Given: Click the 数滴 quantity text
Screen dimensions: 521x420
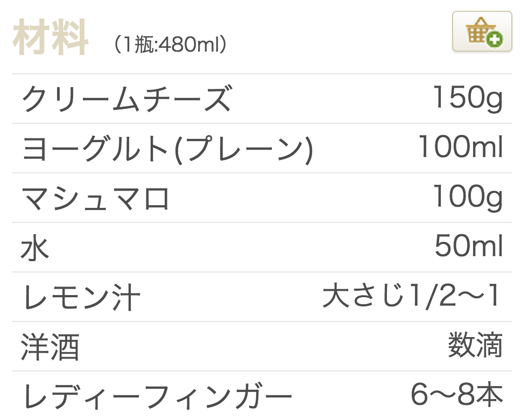Looking at the screenshot, I should click(475, 346).
